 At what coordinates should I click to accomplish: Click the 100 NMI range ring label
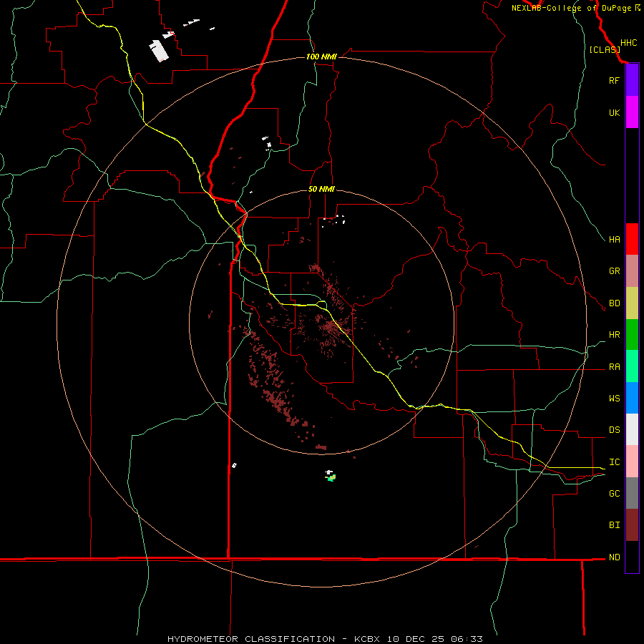321,57
